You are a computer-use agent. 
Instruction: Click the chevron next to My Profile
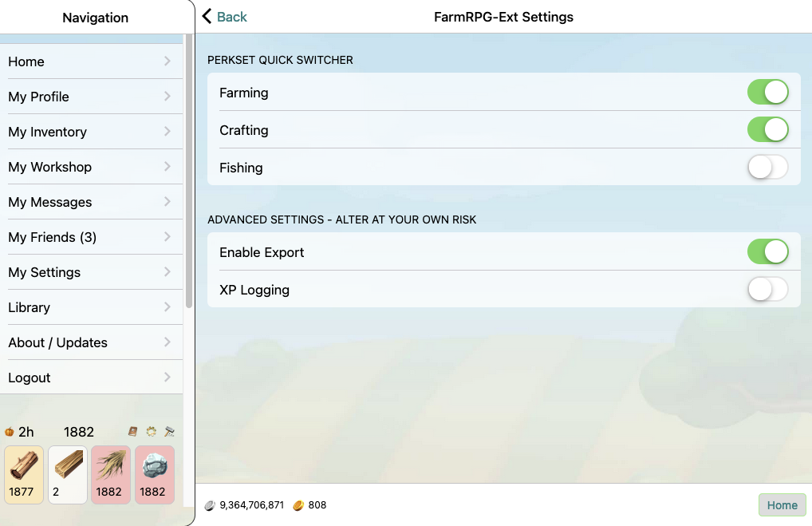[168, 97]
